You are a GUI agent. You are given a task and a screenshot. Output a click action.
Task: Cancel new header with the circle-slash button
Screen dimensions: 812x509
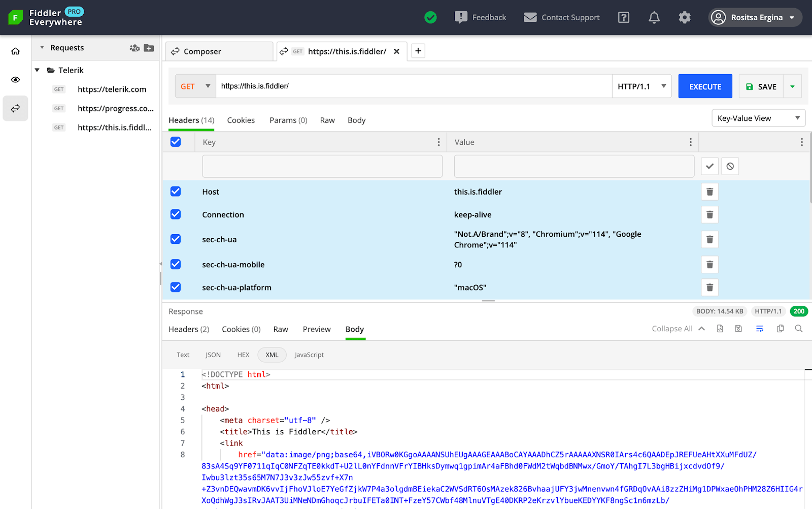(730, 166)
